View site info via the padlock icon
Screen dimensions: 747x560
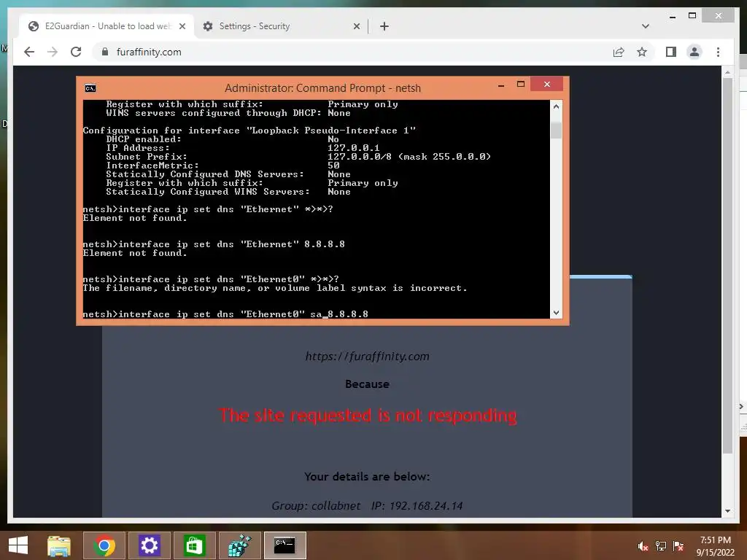pos(105,52)
